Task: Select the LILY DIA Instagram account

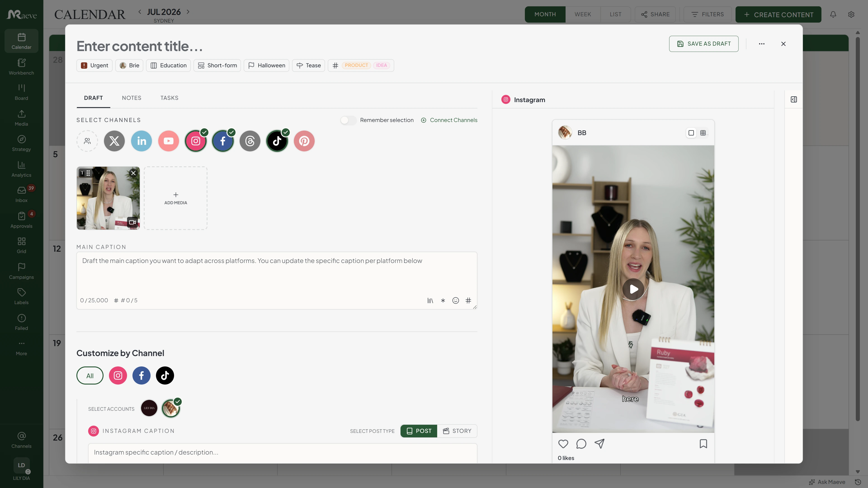Action: click(149, 408)
